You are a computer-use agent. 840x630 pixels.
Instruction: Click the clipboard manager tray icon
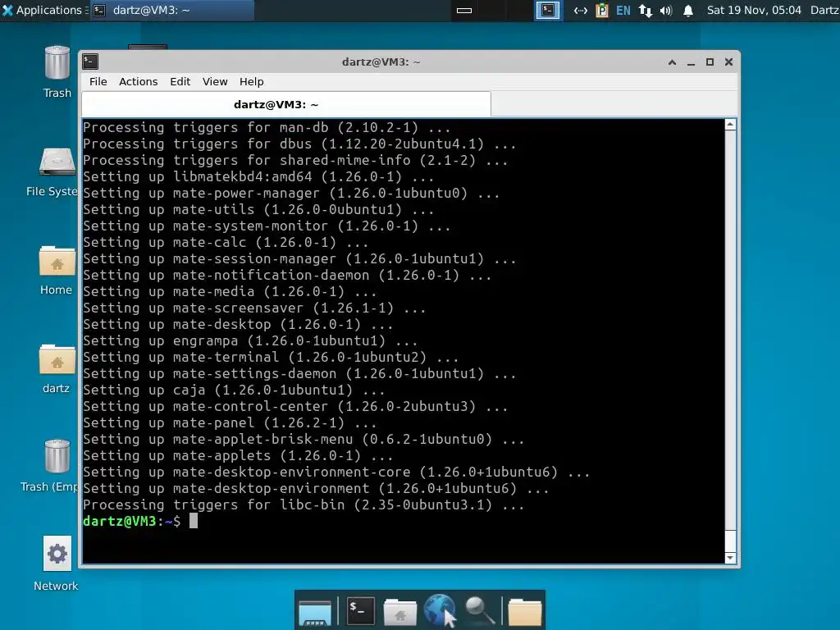click(601, 10)
